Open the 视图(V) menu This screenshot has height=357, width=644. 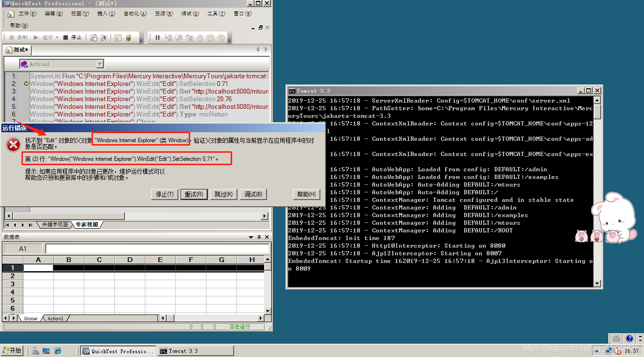point(80,14)
